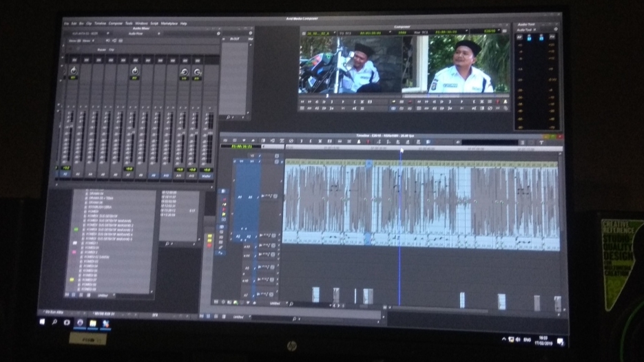This screenshot has width=644, height=362.
Task: Click blue Fn button in Smart Tool
Action: 221,253
